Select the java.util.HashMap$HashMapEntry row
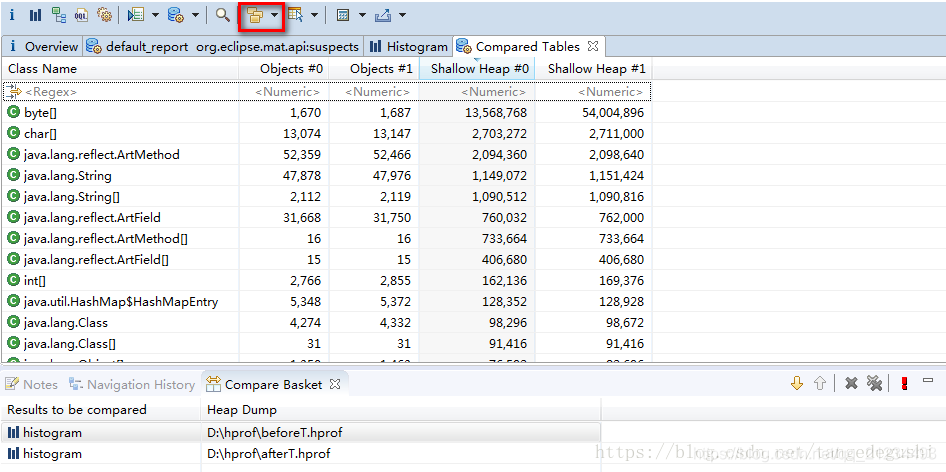946x472 pixels. [327, 302]
